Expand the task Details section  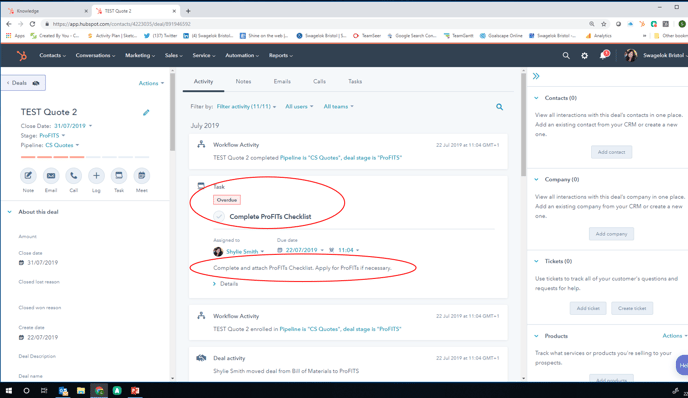(226, 284)
